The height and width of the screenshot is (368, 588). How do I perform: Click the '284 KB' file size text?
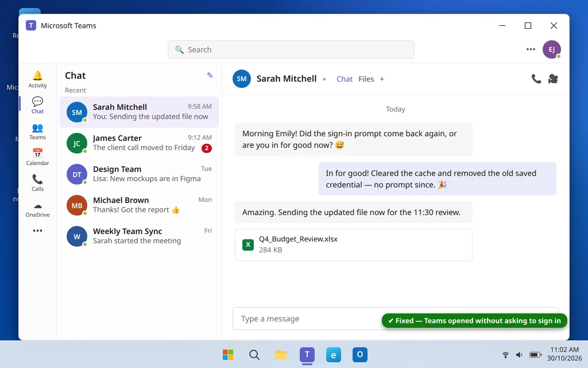(x=270, y=250)
